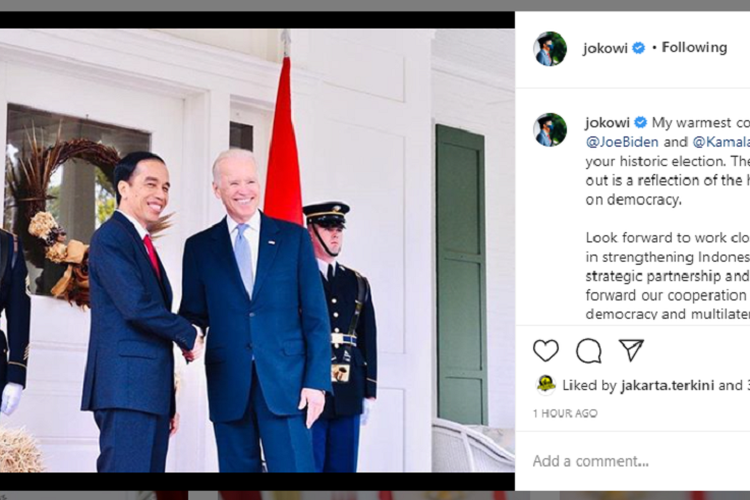Click 'Liked by' text to view likers
This screenshot has height=500, width=750.
pos(589,385)
